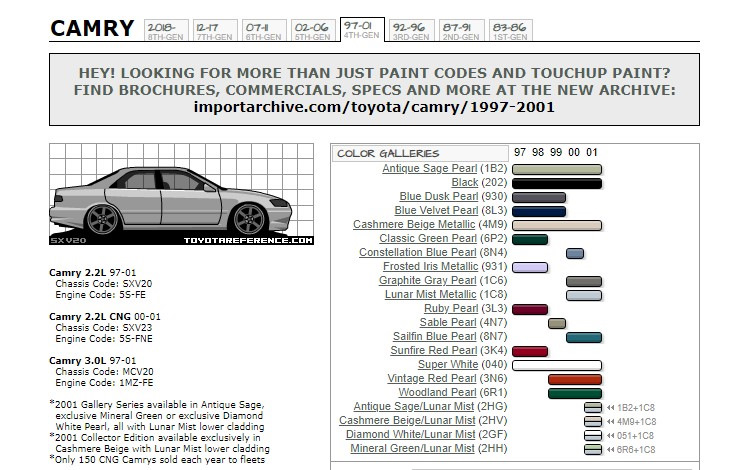Screen dimensions: 748x470
Task: Select the 83-86 1st-gen tab
Action: [x=510, y=31]
